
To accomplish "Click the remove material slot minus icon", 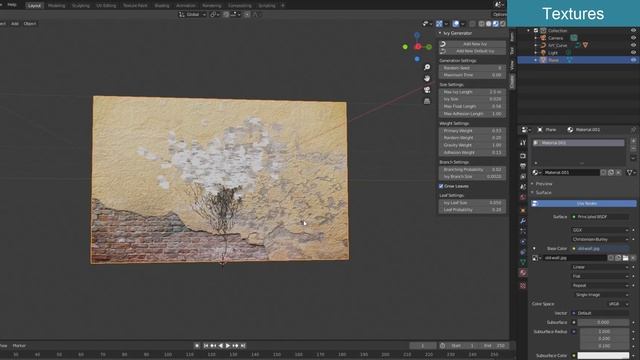I will click(633, 149).
